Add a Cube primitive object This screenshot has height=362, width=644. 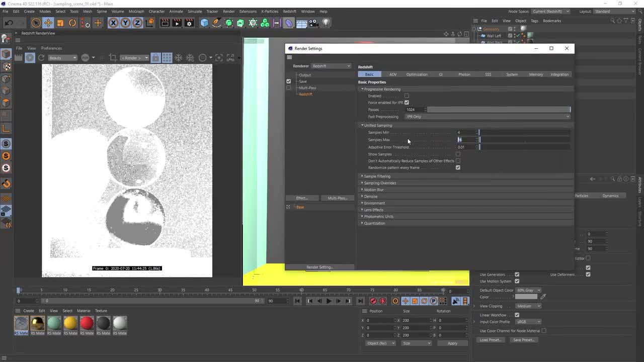click(204, 23)
